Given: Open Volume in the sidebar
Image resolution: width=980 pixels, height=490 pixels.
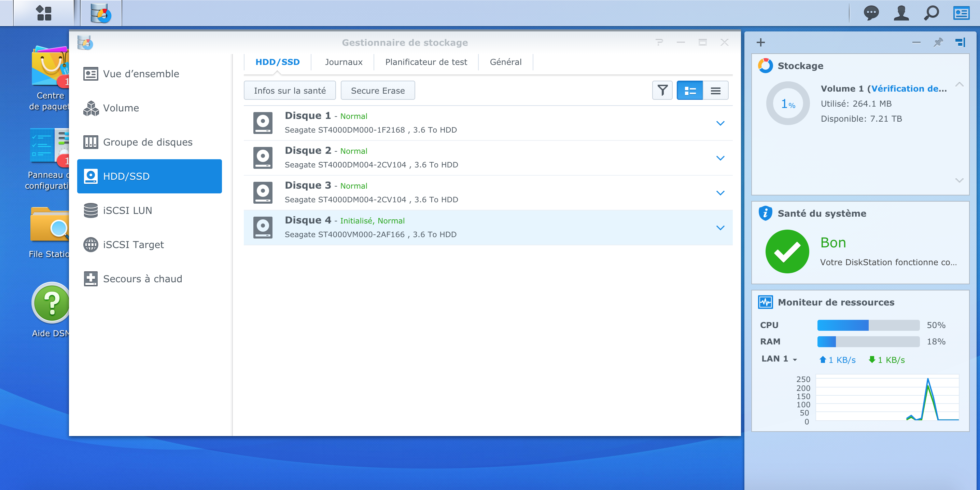Looking at the screenshot, I should [x=150, y=108].
